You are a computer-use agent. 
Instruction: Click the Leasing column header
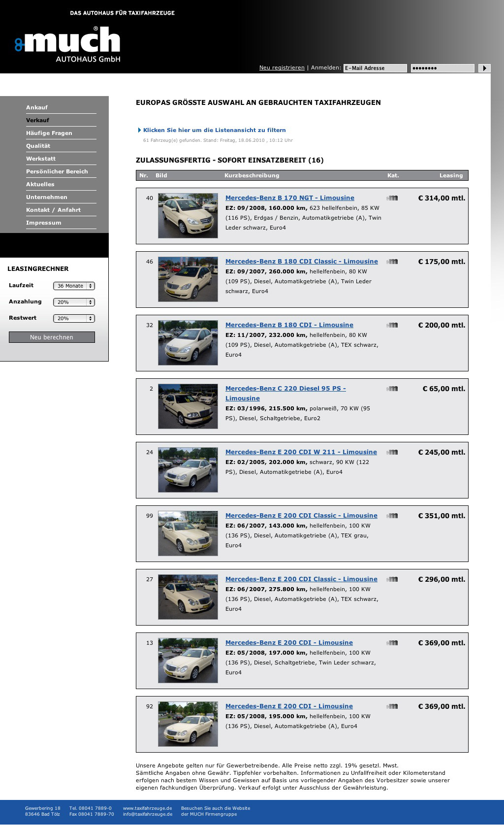coord(451,175)
